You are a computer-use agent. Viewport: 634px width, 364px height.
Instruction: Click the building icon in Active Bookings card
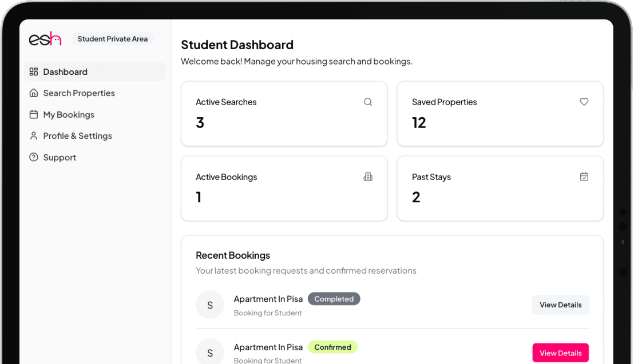[x=368, y=177]
